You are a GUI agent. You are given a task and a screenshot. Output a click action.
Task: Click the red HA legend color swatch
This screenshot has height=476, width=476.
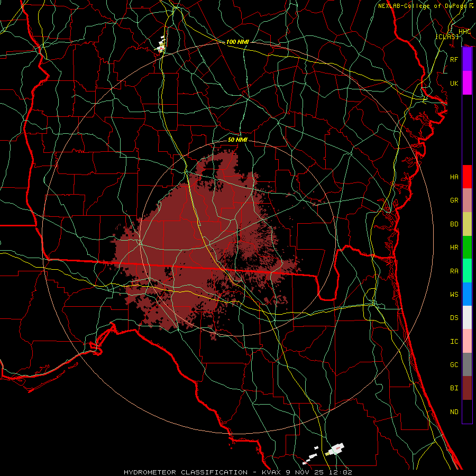click(467, 177)
